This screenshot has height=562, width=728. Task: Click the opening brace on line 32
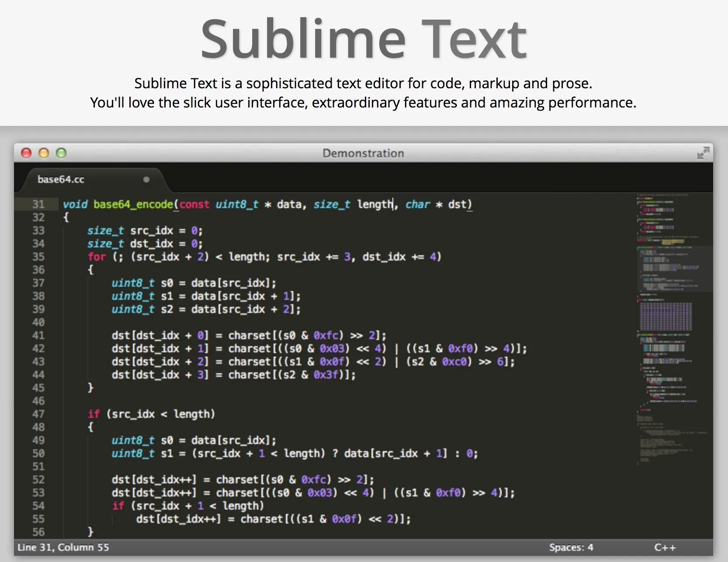[x=66, y=217]
